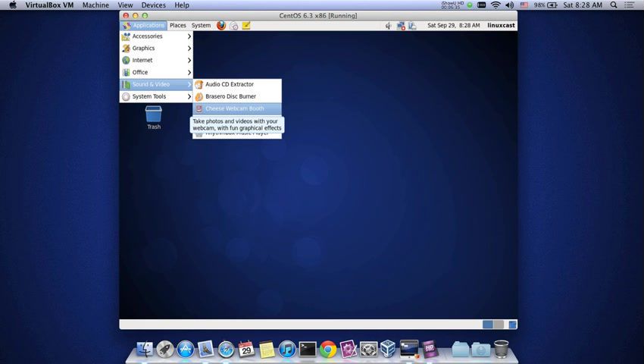Open Launchpad rocket in the dock
The image size is (644, 364).
[x=165, y=349]
